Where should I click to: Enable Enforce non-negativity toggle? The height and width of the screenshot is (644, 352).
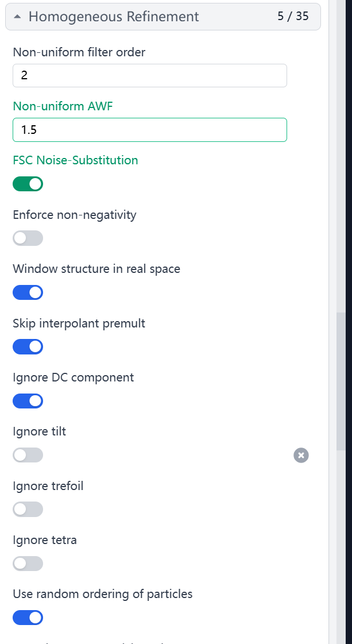coord(28,238)
